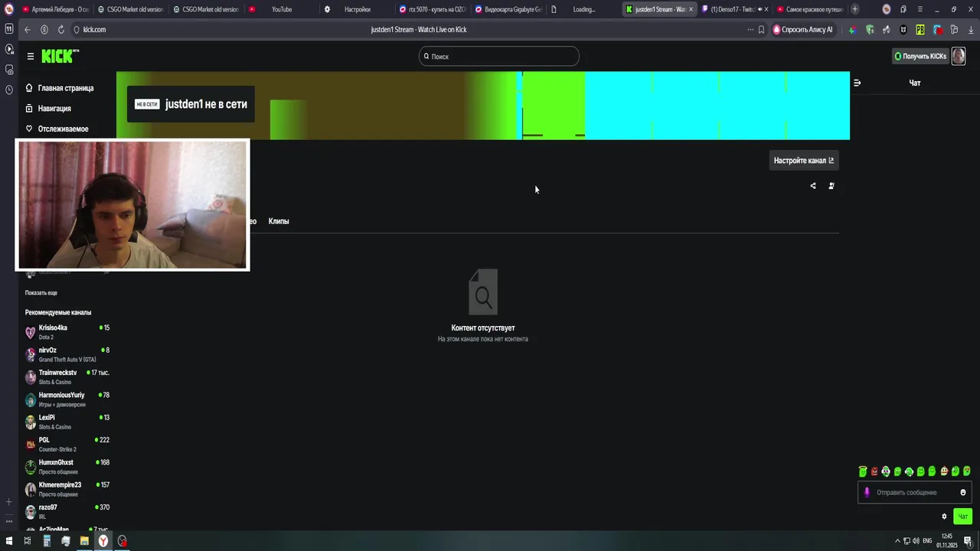
Task: Close the justden1 Stream tab
Action: tap(691, 9)
